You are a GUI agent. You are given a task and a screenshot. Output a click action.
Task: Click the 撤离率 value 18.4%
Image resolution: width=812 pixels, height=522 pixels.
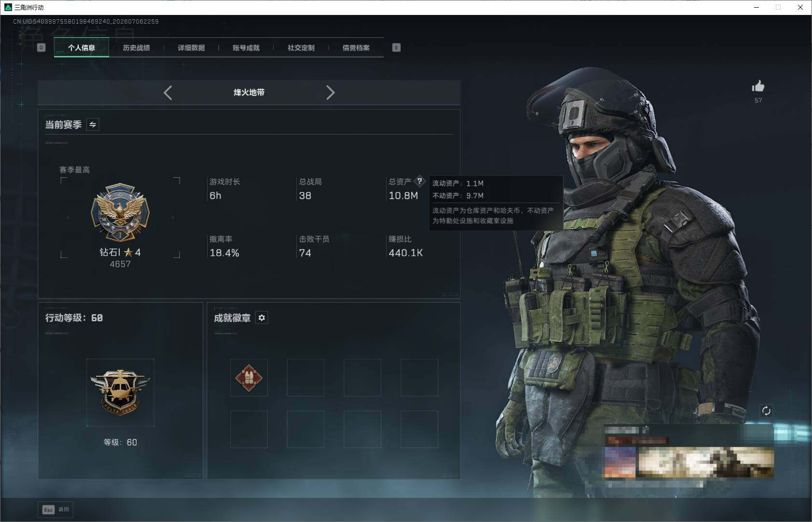224,253
